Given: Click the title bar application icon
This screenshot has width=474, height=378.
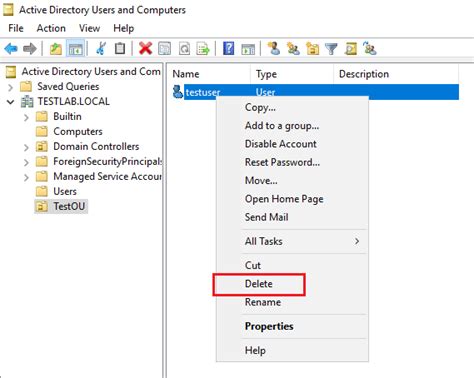Looking at the screenshot, I should coord(8,10).
